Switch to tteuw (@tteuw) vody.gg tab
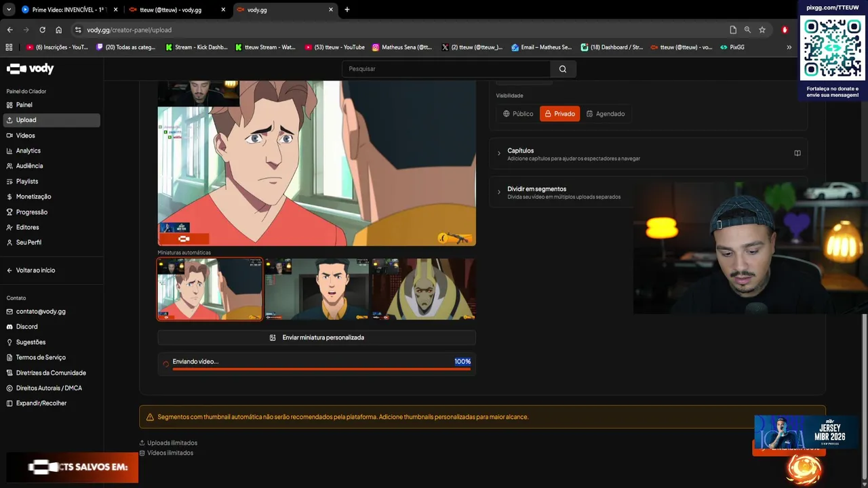The width and height of the screenshot is (868, 488). coord(178,10)
